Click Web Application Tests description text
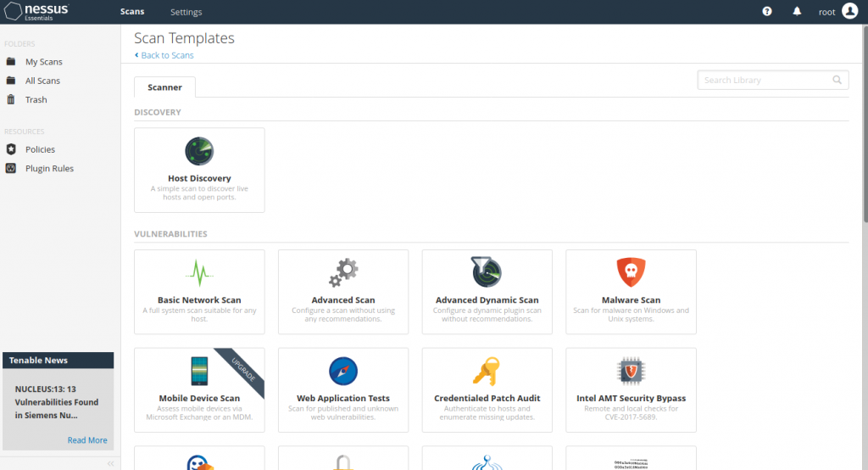 coord(343,413)
